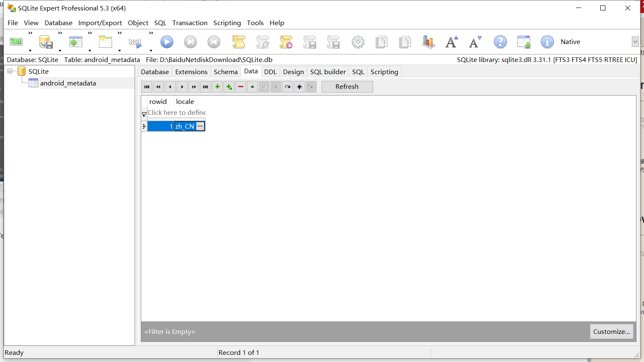The width and height of the screenshot is (644, 362).
Task: Open the Transaction menu
Action: pos(190,23)
